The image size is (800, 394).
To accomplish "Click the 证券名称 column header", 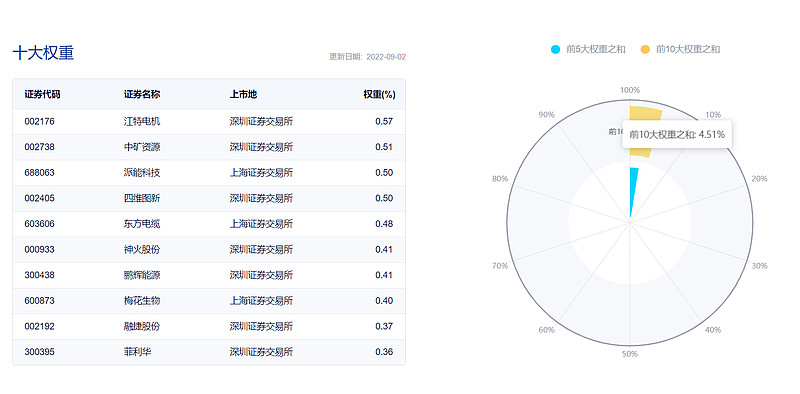I will tap(142, 94).
